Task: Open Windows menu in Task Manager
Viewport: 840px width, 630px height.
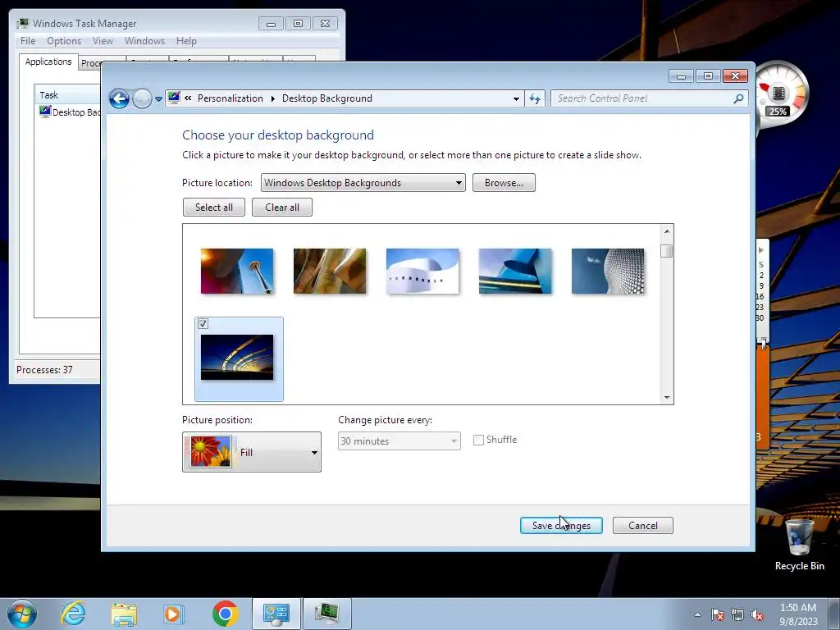Action: point(144,41)
